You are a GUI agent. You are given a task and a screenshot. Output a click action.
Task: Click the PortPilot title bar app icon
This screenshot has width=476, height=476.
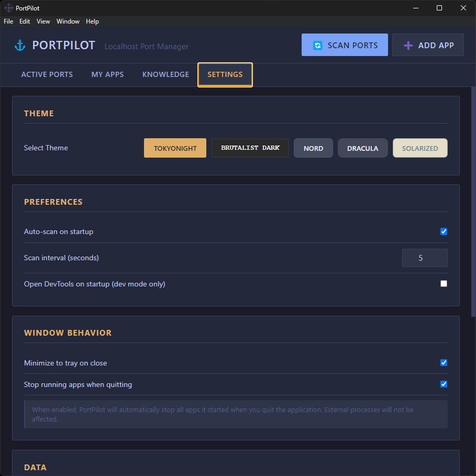(8, 8)
